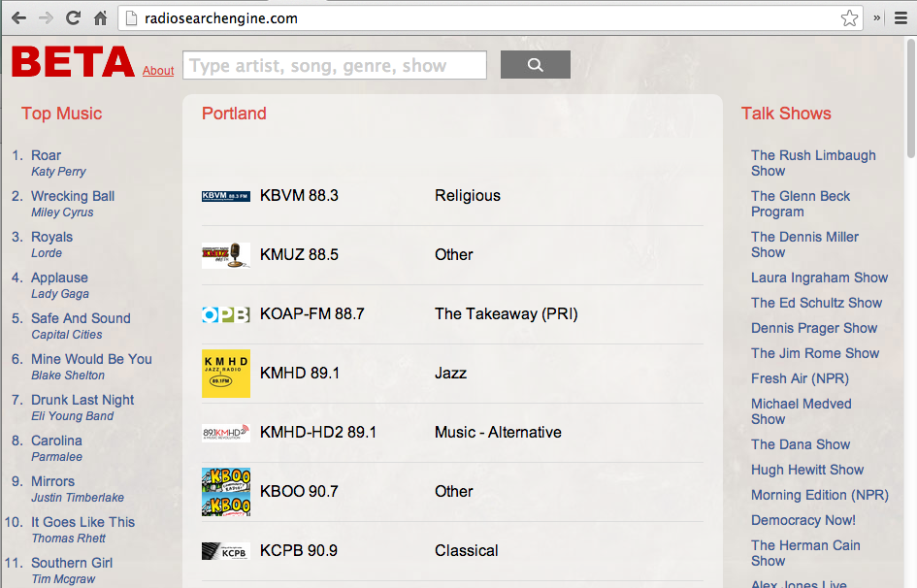
Task: Open Democracy Now! talk show
Action: [802, 520]
